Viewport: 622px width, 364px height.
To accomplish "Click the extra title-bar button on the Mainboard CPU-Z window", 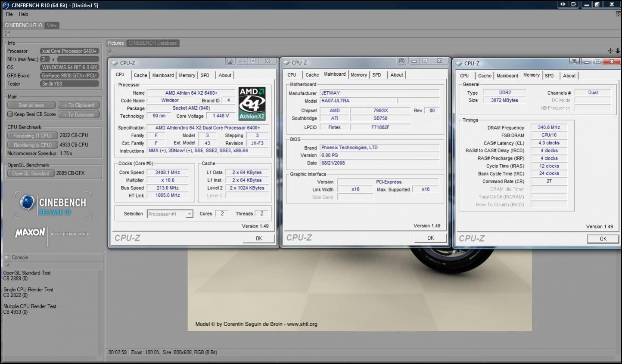I will (x=402, y=61).
